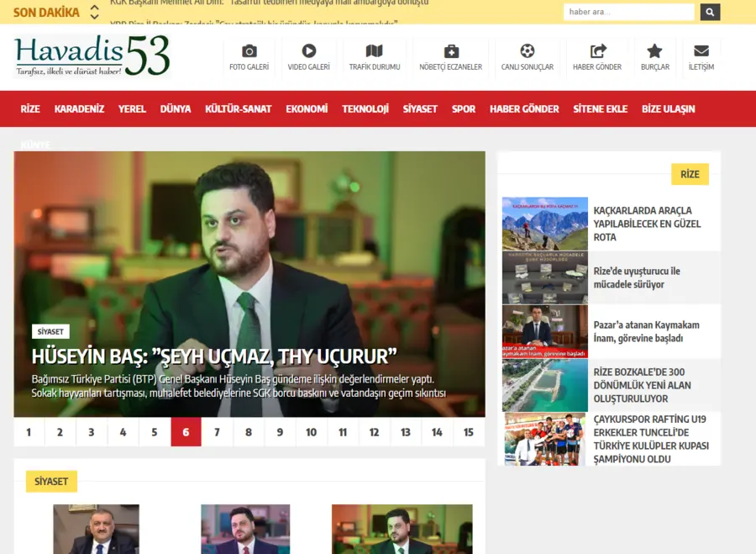Go to slide 13 of the headline slider
Screen dimensions: 756x554
point(406,432)
